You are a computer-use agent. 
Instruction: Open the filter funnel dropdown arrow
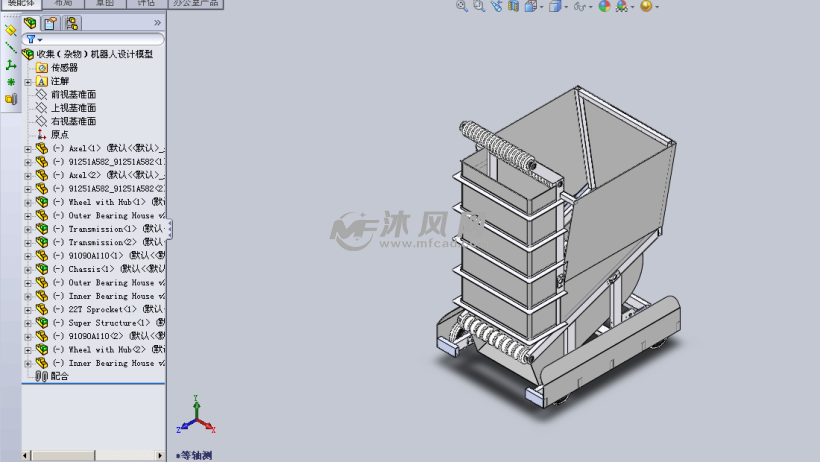pos(40,40)
